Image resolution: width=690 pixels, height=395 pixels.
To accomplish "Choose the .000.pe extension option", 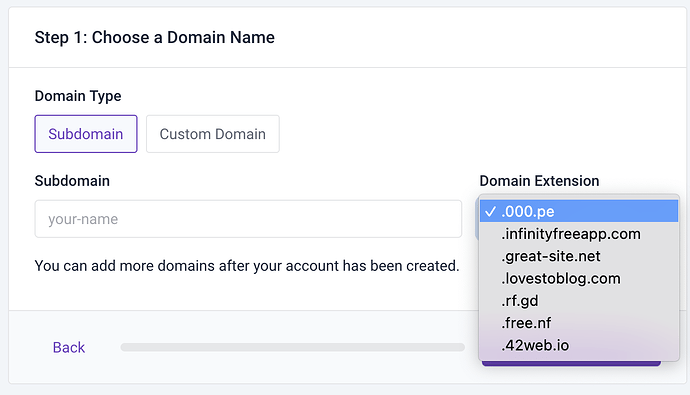I will pos(579,211).
